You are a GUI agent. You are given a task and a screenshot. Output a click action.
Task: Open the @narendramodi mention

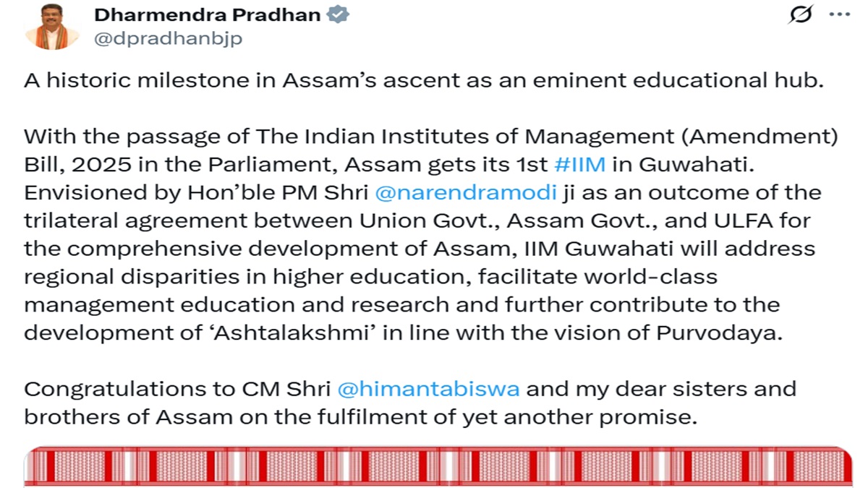click(x=465, y=193)
